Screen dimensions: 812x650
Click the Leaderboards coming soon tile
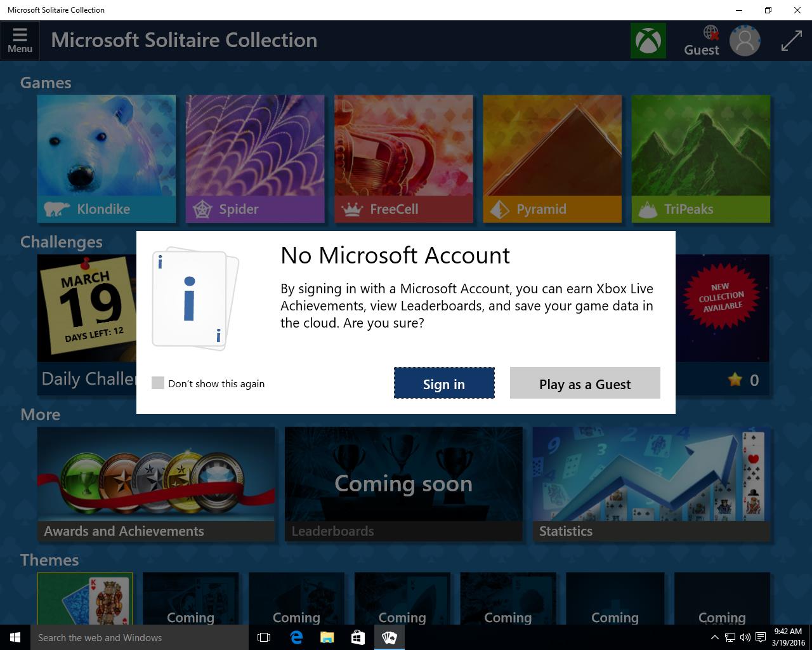coord(403,484)
